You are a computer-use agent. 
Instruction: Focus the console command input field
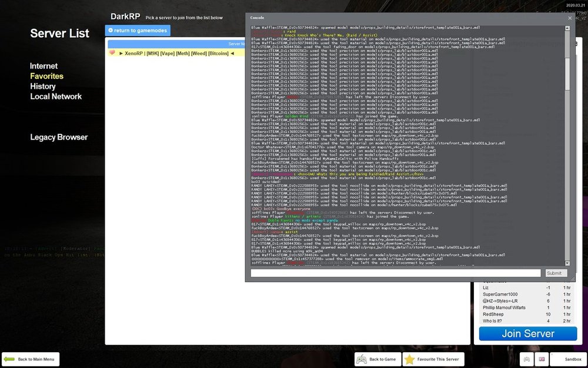[x=395, y=273]
